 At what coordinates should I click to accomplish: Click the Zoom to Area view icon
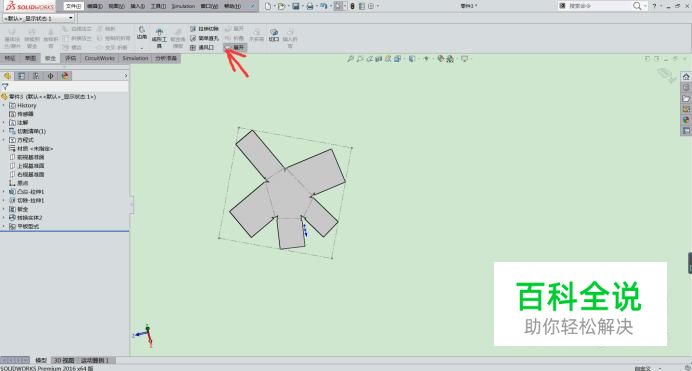360,59
